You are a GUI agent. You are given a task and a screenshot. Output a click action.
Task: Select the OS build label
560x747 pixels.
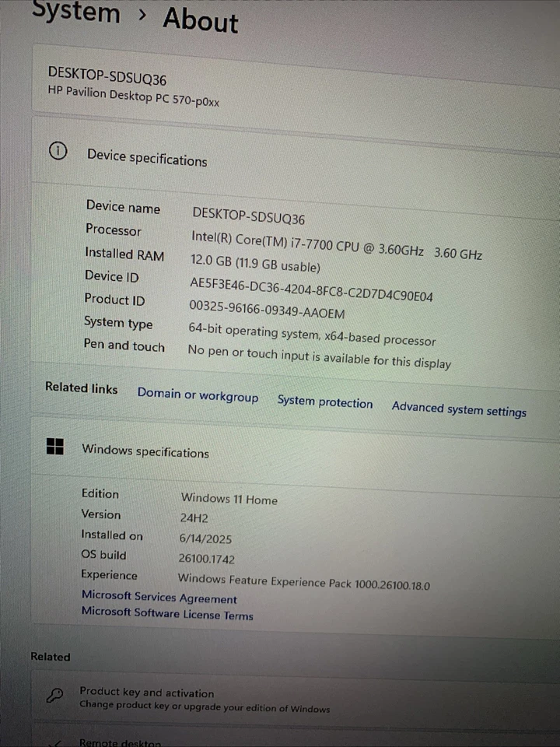point(103,555)
